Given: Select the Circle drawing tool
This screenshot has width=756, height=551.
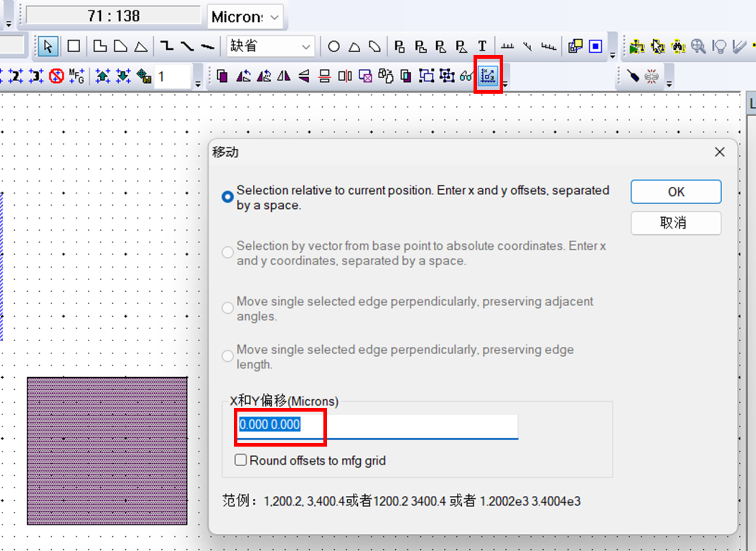Looking at the screenshot, I should tap(334, 46).
